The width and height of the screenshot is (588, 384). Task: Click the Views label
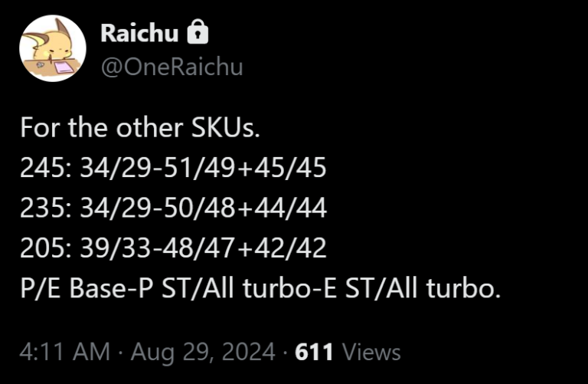(x=371, y=352)
